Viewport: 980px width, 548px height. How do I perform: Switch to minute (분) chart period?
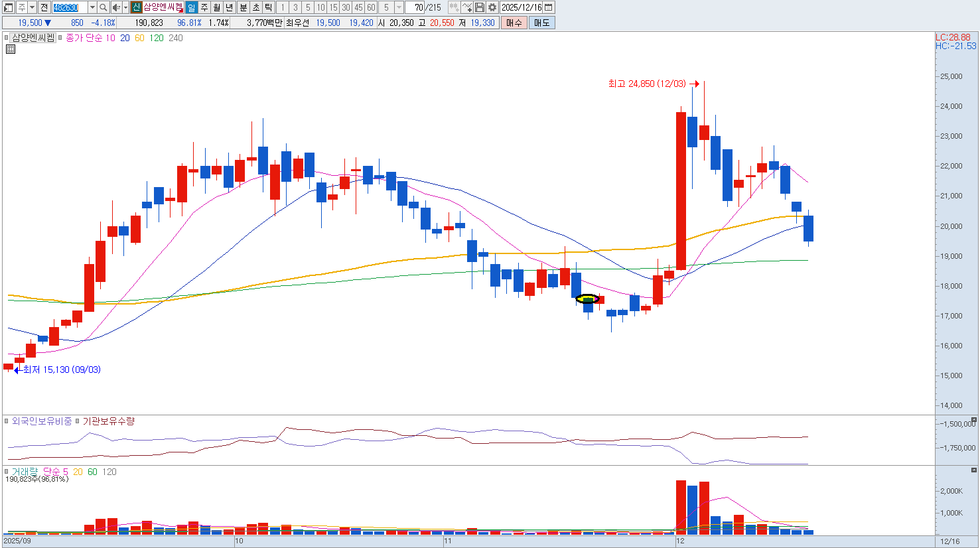(x=243, y=7)
